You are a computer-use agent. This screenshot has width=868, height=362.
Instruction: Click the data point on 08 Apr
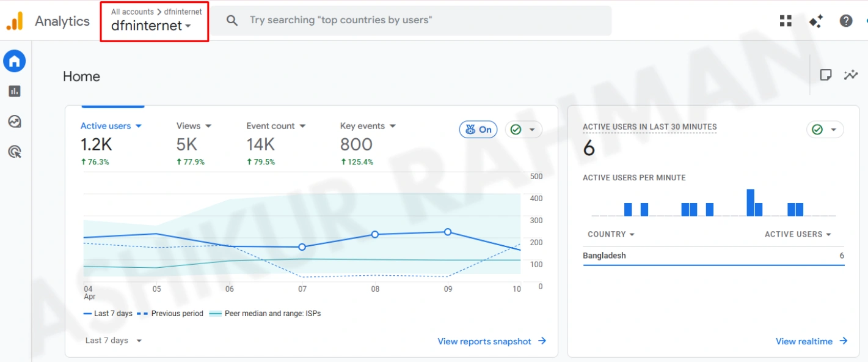tap(375, 234)
